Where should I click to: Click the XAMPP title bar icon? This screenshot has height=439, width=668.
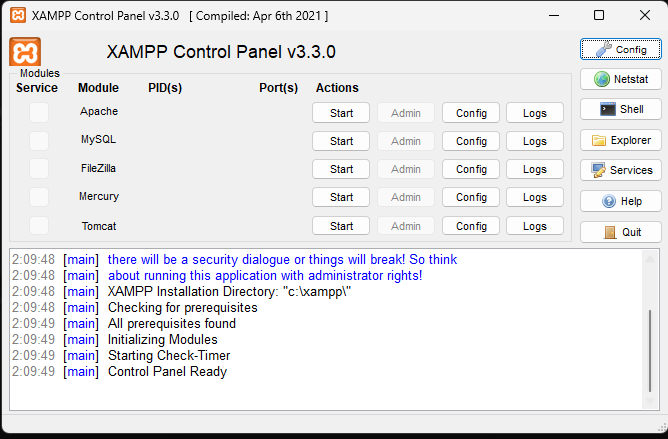tap(16, 16)
